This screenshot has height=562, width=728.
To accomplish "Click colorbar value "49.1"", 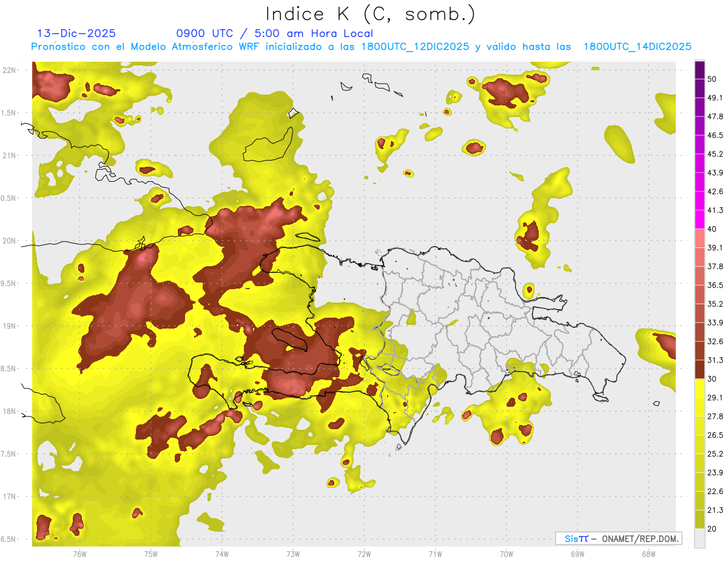I will click(x=715, y=98).
